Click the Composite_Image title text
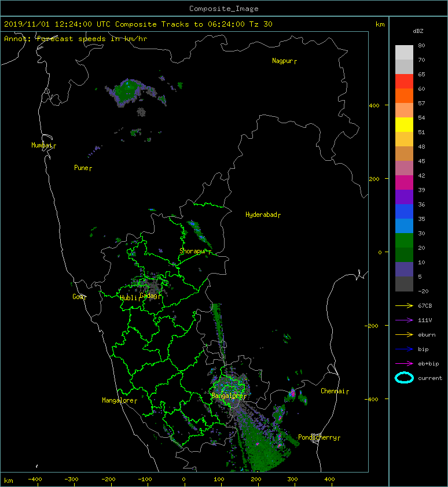 224,9
